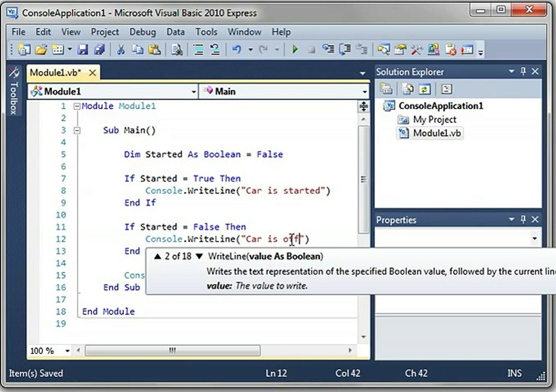Click the Error List red-X toolbar icon
The width and height of the screenshot is (556, 392).
[450, 50]
